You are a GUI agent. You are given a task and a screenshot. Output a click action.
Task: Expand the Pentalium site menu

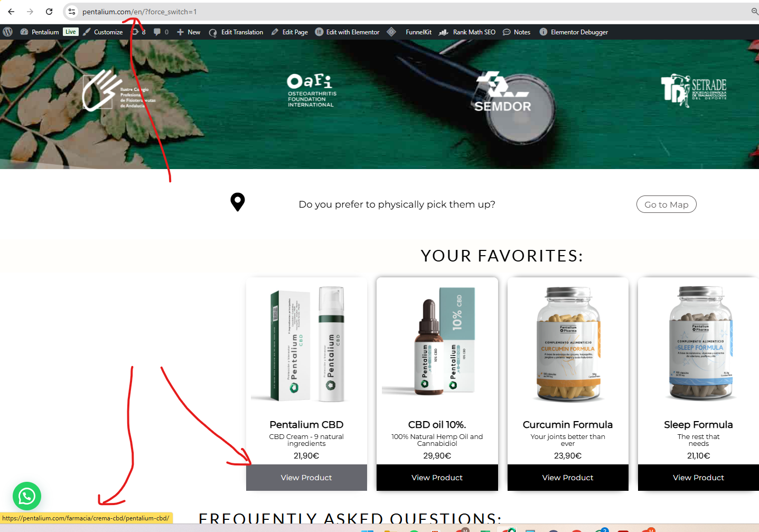pos(40,32)
